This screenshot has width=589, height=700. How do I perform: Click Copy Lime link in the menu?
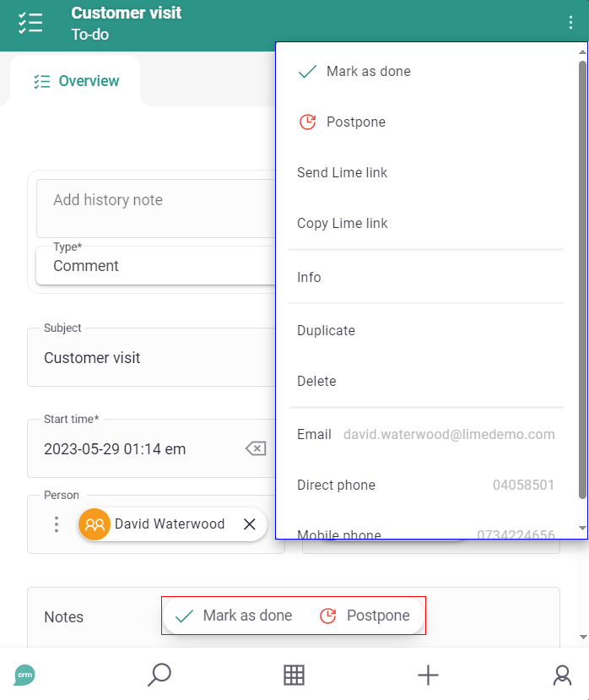pos(343,224)
